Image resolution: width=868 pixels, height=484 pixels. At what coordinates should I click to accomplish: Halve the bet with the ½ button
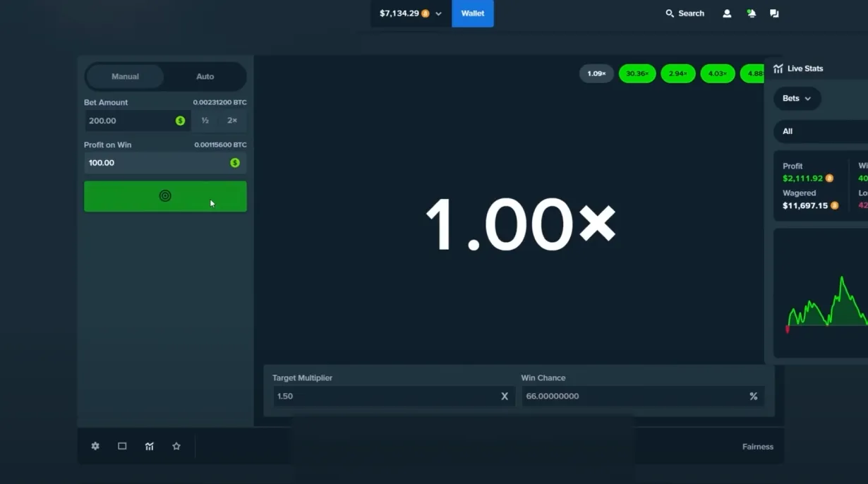point(205,121)
